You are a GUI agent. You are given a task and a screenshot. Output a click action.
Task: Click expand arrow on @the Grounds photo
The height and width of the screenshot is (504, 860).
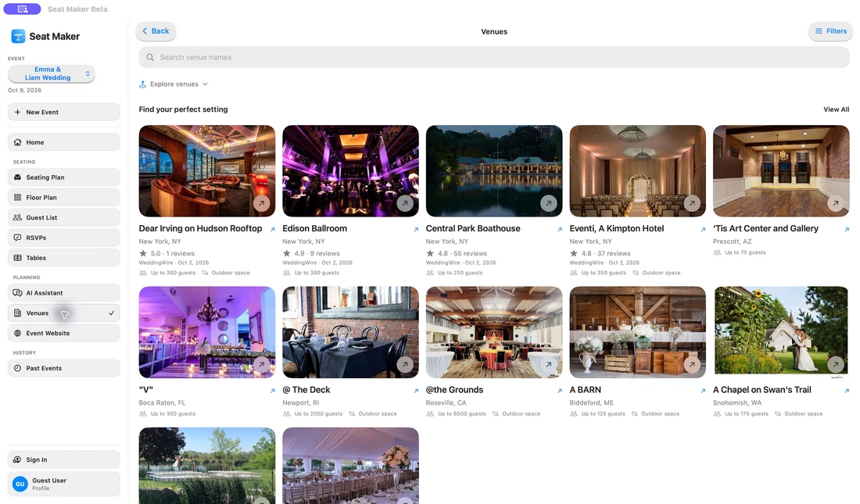point(549,364)
